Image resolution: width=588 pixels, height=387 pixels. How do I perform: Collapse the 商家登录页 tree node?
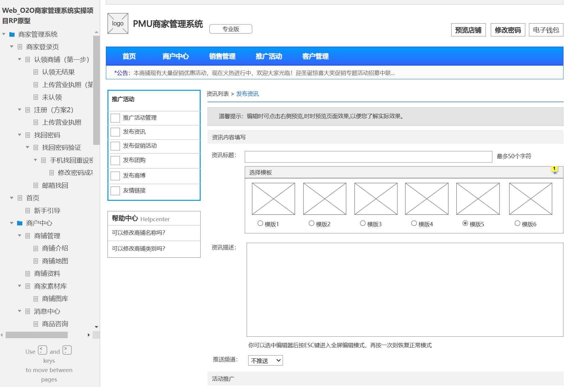(x=11, y=47)
